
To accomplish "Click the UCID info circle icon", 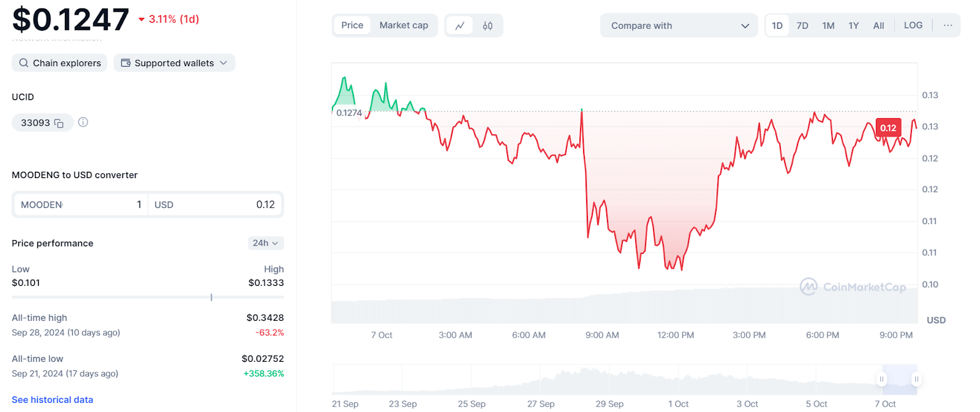I will click(x=83, y=122).
